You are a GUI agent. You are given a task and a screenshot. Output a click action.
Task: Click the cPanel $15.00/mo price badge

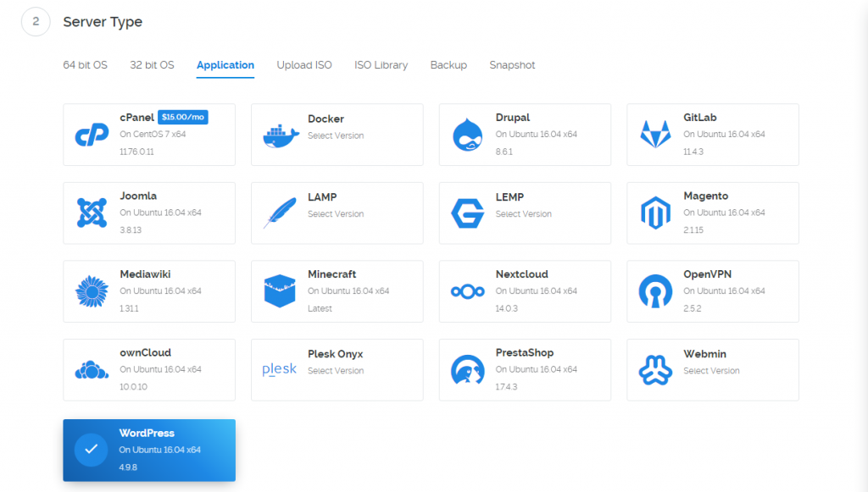183,117
